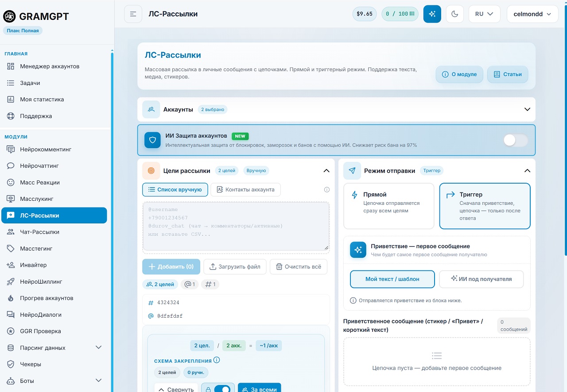The image size is (567, 392).
Task: Open the celmondd user account dropdown
Action: tap(532, 14)
